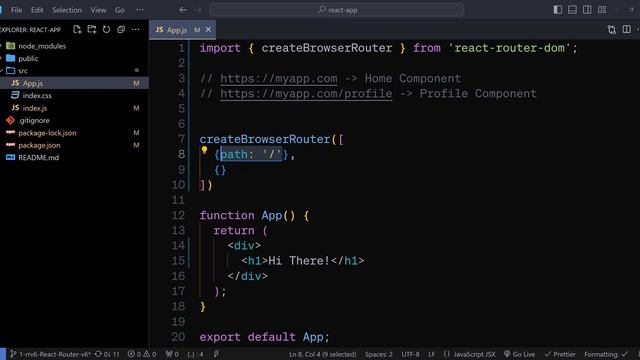Screen dimensions: 640x360
Task: Change indentation via Spaces: 2
Action: (x=378, y=354)
